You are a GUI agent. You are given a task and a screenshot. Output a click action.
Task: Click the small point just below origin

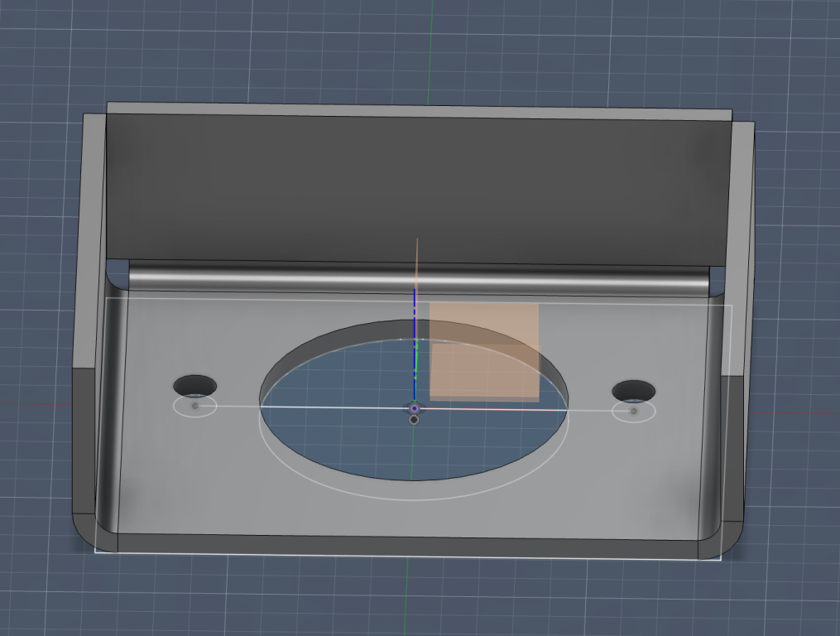(414, 420)
